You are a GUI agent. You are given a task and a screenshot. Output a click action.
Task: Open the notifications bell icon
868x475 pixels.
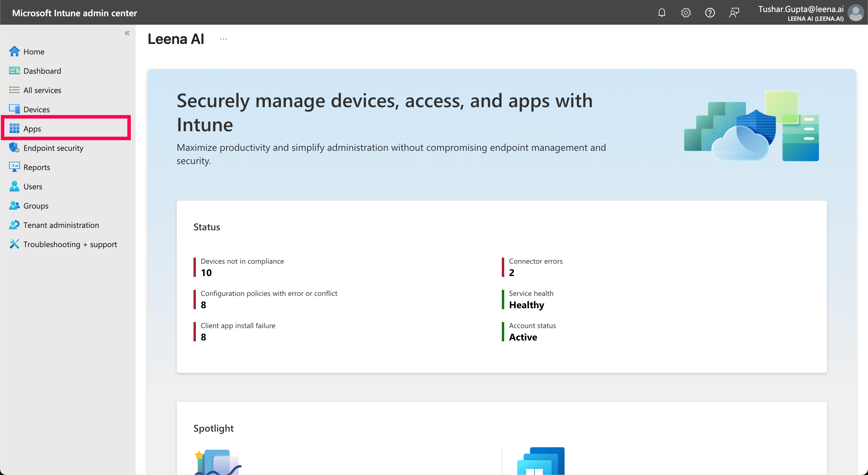click(662, 13)
